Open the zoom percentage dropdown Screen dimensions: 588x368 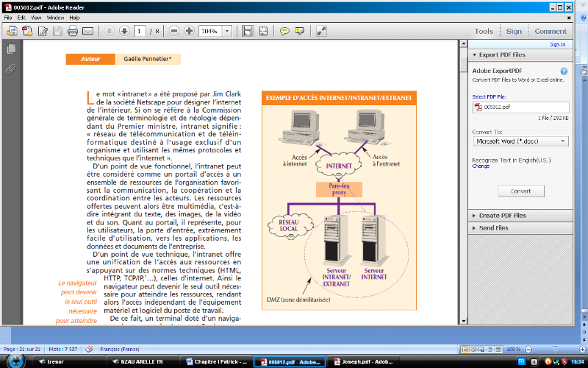click(x=226, y=31)
